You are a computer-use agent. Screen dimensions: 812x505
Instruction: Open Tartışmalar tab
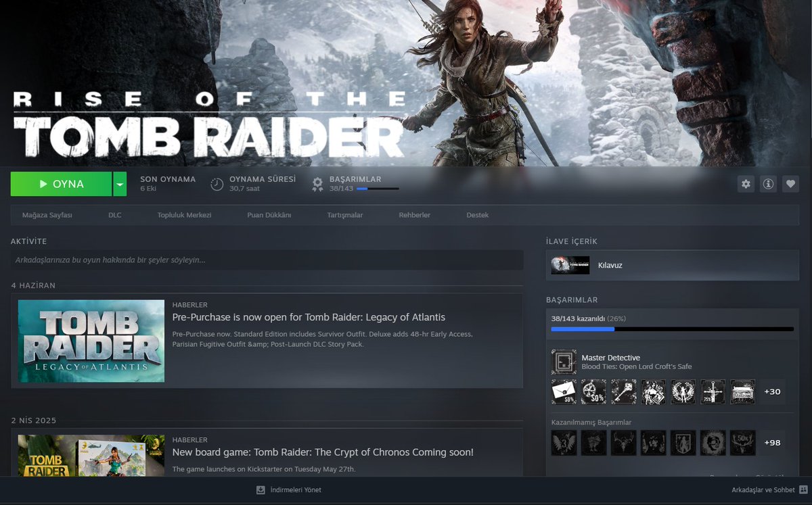(x=345, y=215)
